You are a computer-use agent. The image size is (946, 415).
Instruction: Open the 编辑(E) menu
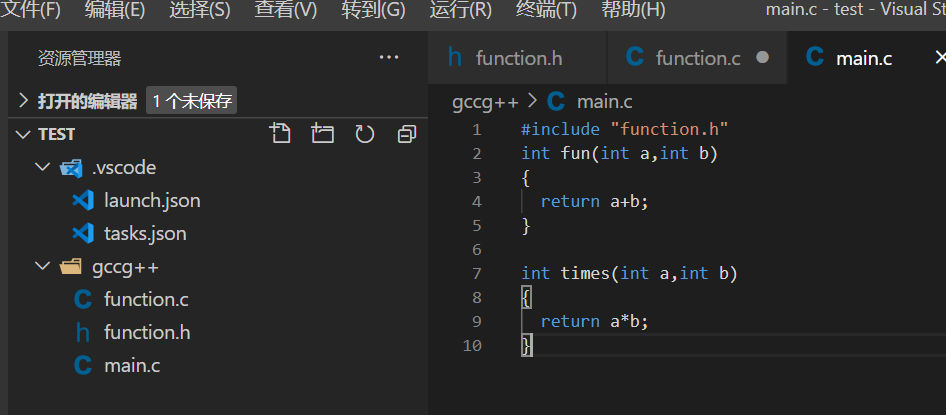click(115, 10)
